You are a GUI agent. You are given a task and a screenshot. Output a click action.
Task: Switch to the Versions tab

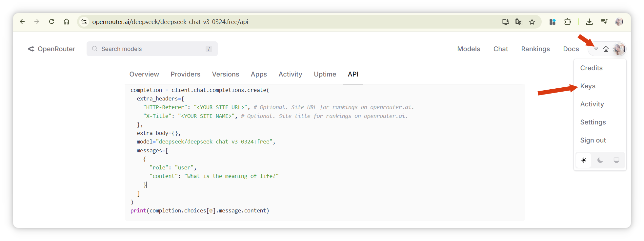click(x=226, y=74)
